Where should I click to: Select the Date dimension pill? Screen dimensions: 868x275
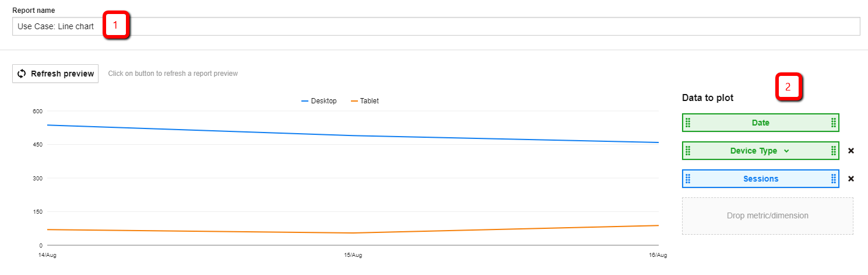[x=760, y=123]
